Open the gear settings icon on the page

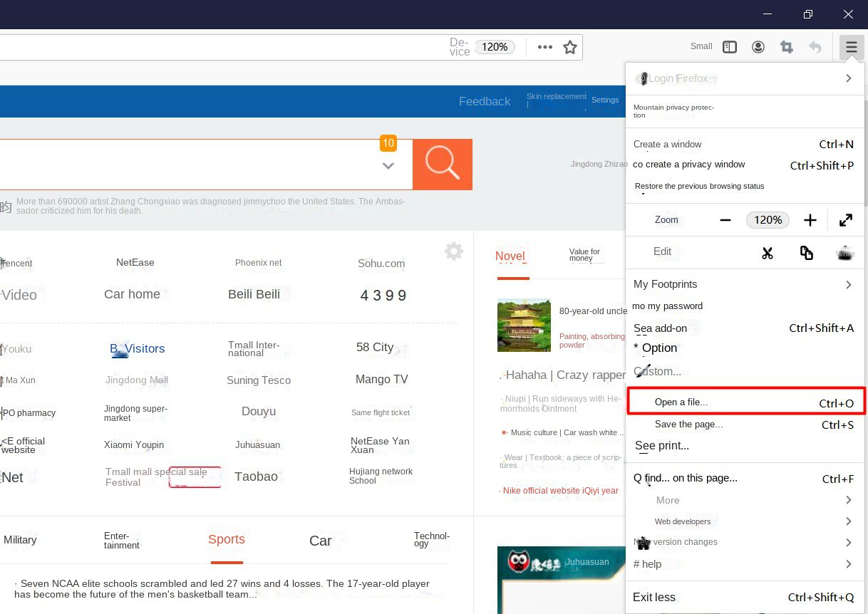point(454,251)
